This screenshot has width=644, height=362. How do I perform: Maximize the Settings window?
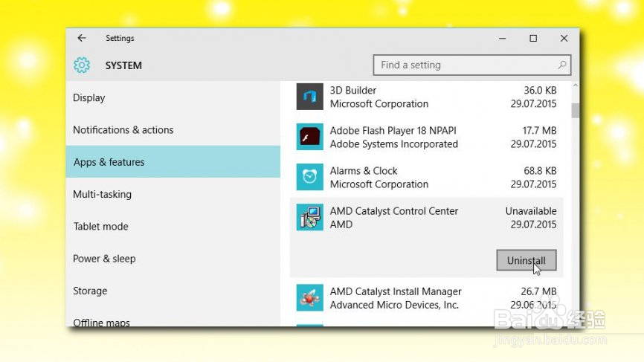point(533,38)
